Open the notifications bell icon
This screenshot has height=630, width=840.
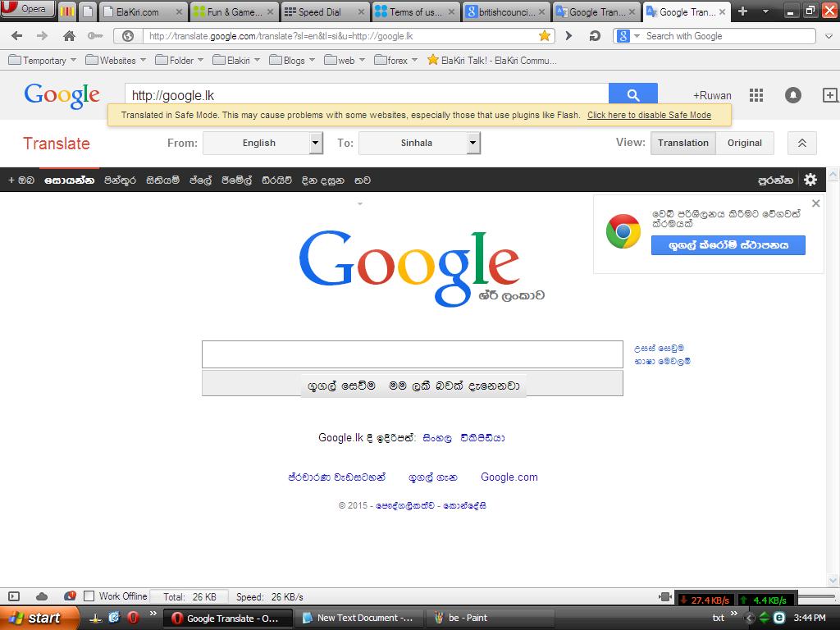tap(793, 95)
